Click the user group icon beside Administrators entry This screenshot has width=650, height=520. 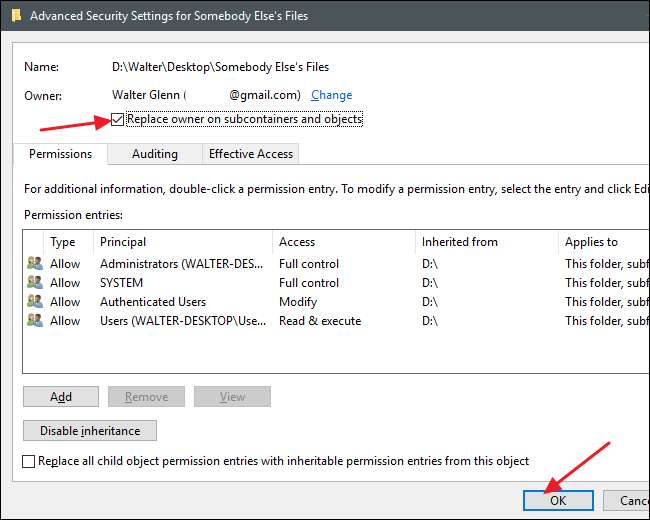tap(35, 264)
